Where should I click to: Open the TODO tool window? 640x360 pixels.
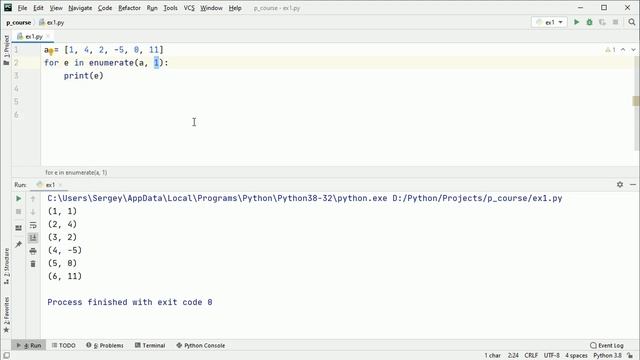point(63,345)
